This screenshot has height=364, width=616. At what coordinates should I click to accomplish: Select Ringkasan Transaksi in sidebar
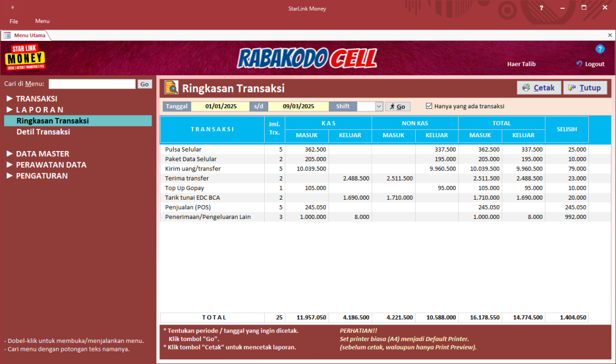tap(78, 121)
